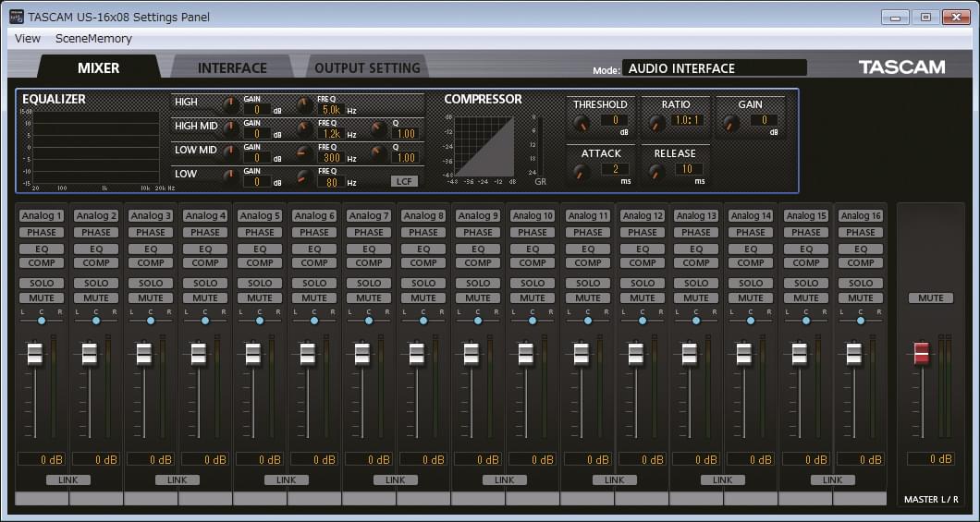Click the RELEASE value 10 ms field
Screen dimensions: 980x522
(689, 169)
